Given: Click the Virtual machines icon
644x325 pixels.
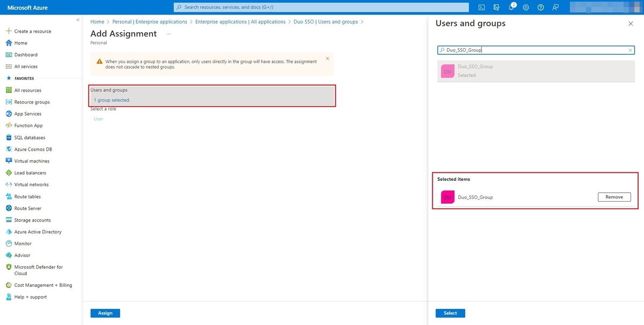Looking at the screenshot, I should [x=9, y=161].
